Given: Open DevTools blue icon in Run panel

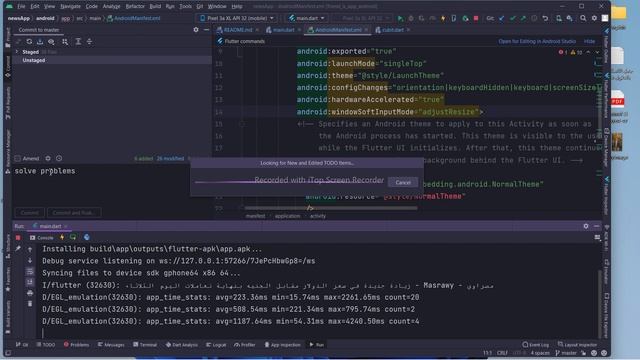Looking at the screenshot, I should (87, 238).
